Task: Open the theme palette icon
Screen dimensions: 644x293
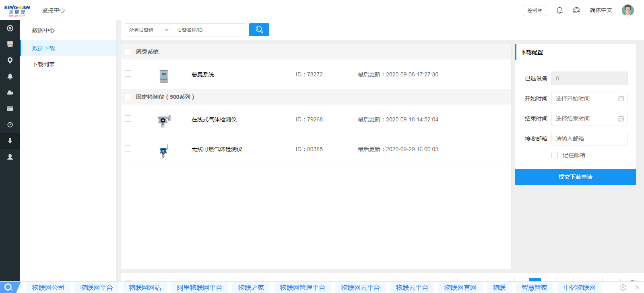Action: pos(576,10)
